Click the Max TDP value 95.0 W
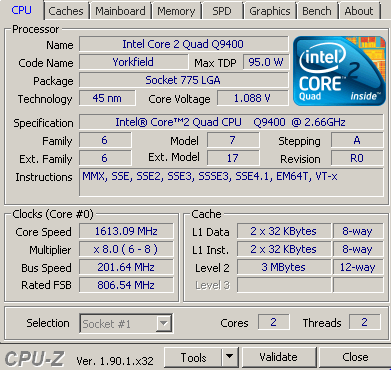 pos(266,62)
